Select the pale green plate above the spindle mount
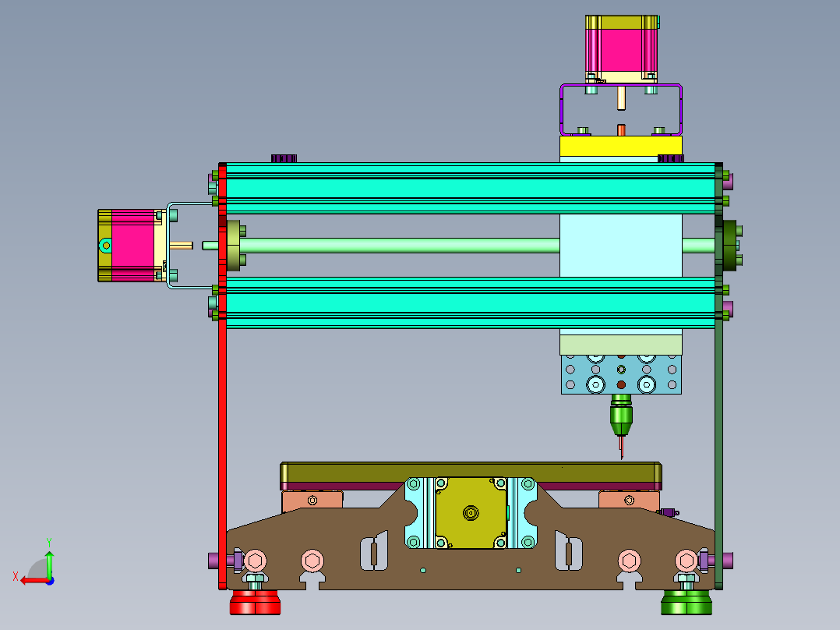 click(621, 345)
